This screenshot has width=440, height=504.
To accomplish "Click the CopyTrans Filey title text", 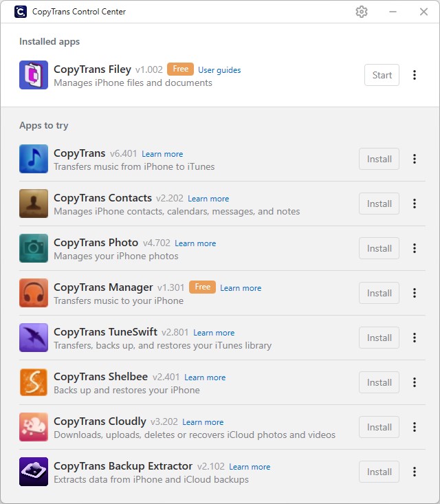I will pos(92,69).
